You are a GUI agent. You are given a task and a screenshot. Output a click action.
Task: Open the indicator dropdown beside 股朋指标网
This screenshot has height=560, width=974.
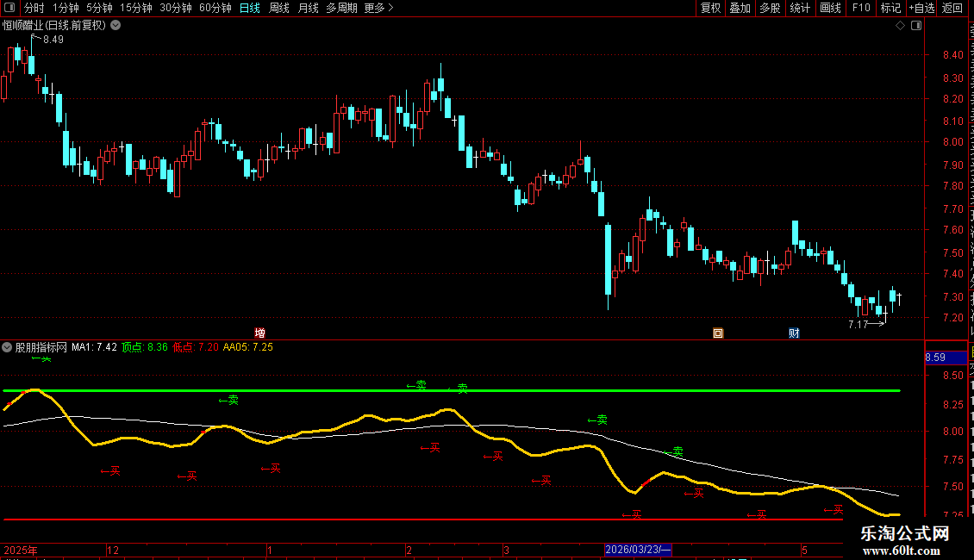point(7,347)
